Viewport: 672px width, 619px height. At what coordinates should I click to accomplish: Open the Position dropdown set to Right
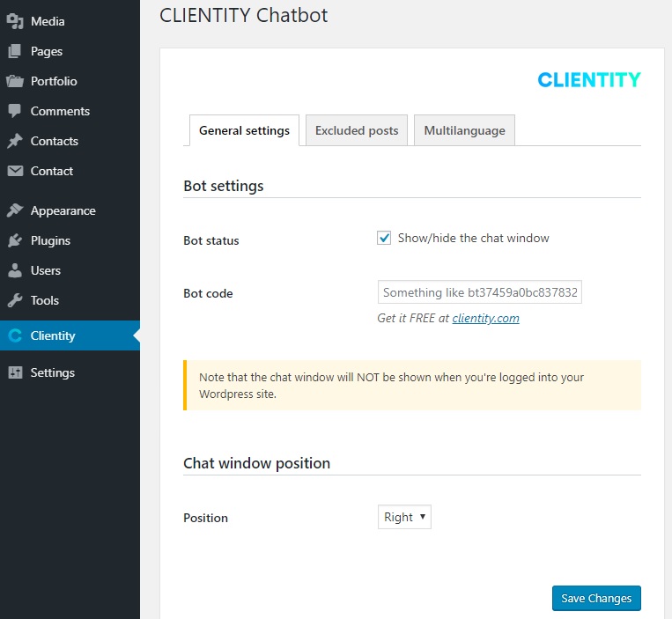click(404, 517)
